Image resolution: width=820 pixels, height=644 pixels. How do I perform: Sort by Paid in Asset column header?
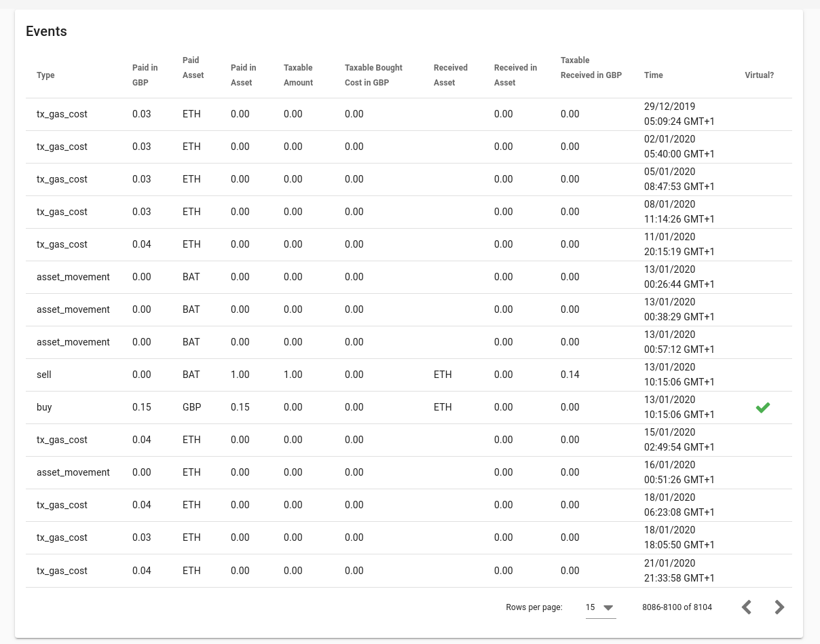[x=244, y=75]
